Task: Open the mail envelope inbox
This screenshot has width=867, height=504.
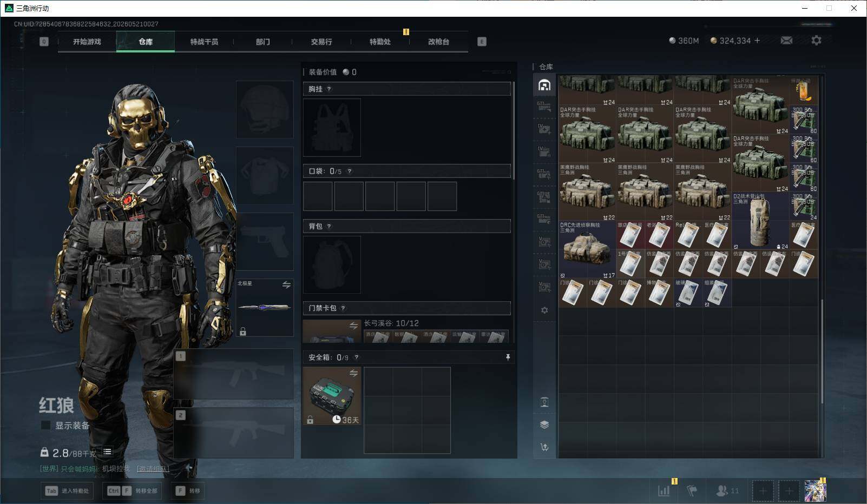Action: [x=786, y=41]
